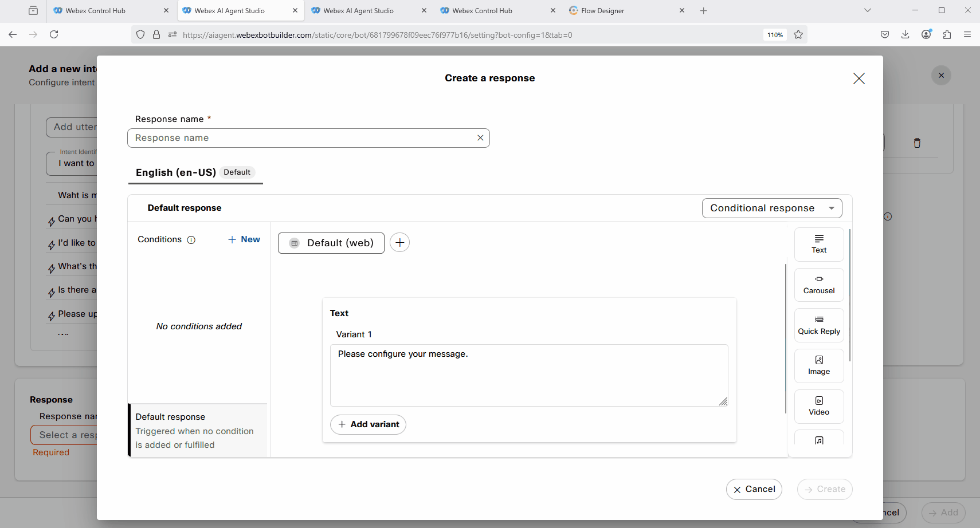The image size is (980, 528).
Task: Select the Carousel response type
Action: point(818,285)
